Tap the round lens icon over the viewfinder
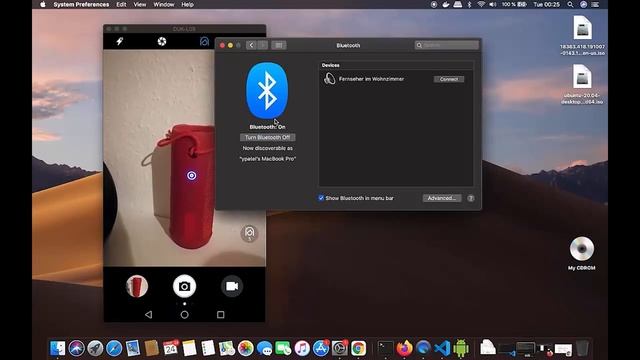The width and height of the screenshot is (640, 360). pyautogui.click(x=249, y=233)
